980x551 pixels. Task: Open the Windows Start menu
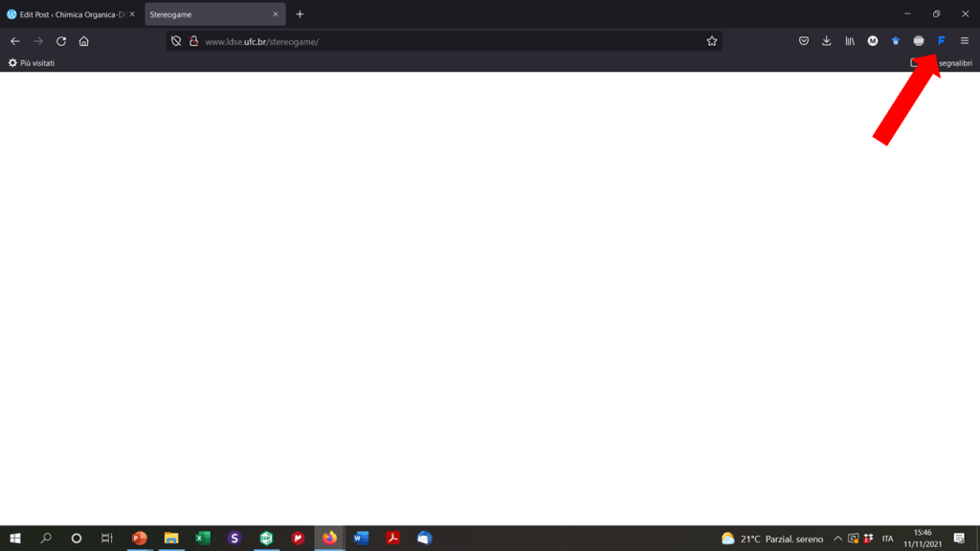pyautogui.click(x=15, y=539)
